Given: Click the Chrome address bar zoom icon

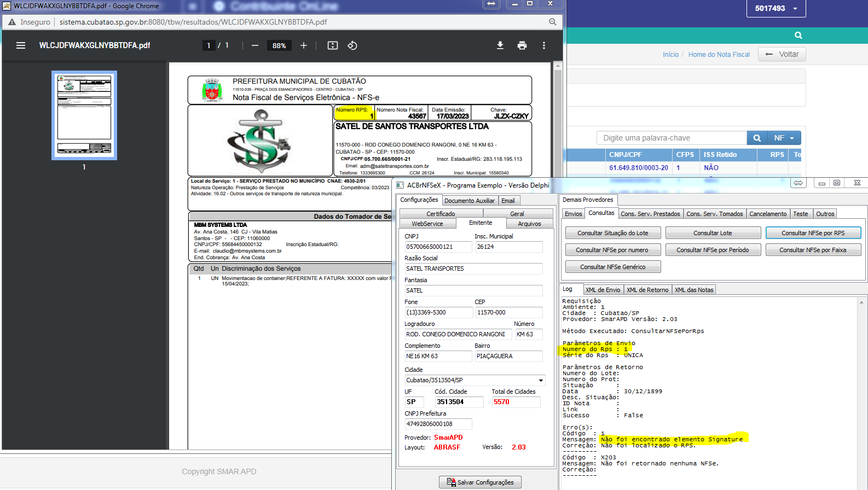Looking at the screenshot, I should tap(553, 22).
